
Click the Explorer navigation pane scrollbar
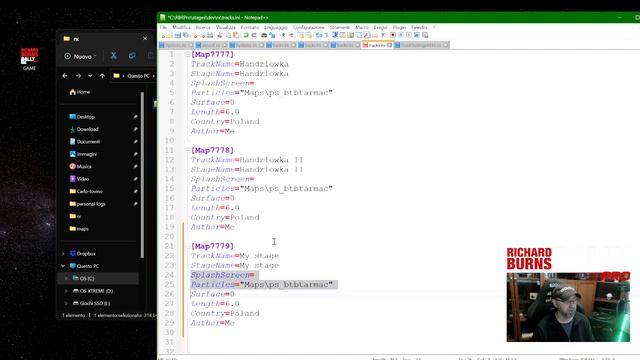(x=142, y=176)
